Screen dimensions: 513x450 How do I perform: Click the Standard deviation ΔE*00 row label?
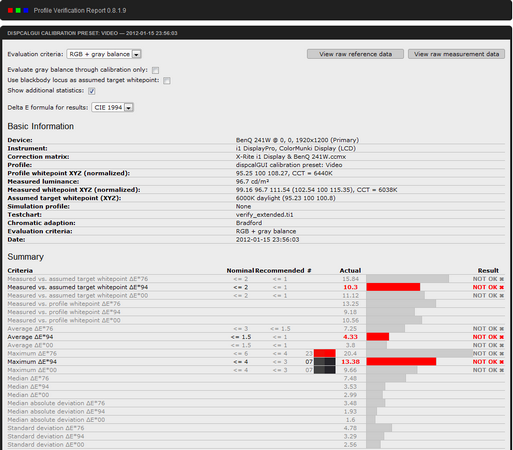(46, 445)
